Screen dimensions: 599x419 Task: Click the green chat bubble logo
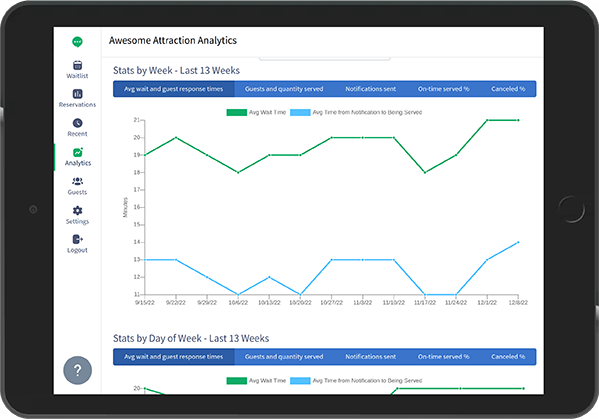click(77, 42)
